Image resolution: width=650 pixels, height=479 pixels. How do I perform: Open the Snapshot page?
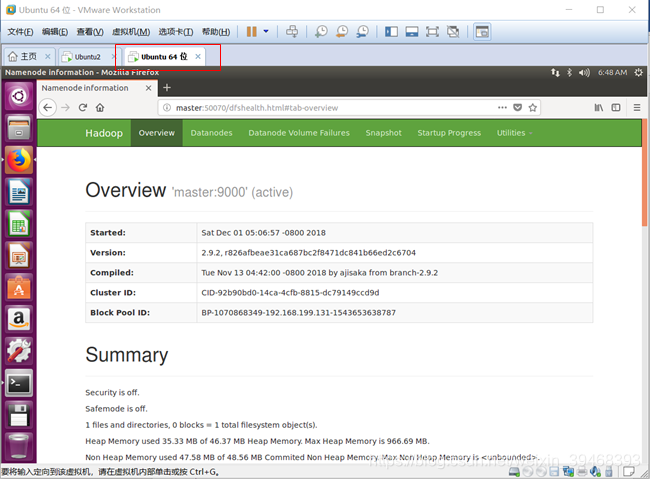[383, 133]
